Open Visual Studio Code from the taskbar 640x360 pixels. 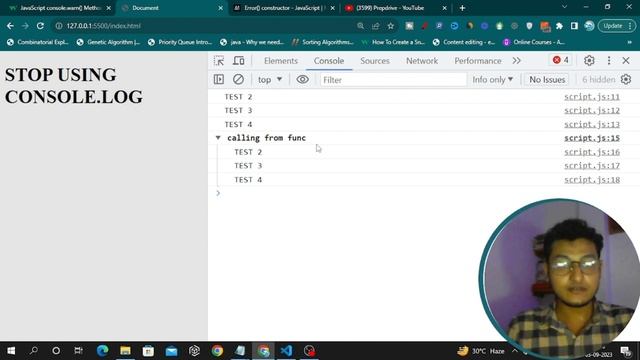[286, 351]
